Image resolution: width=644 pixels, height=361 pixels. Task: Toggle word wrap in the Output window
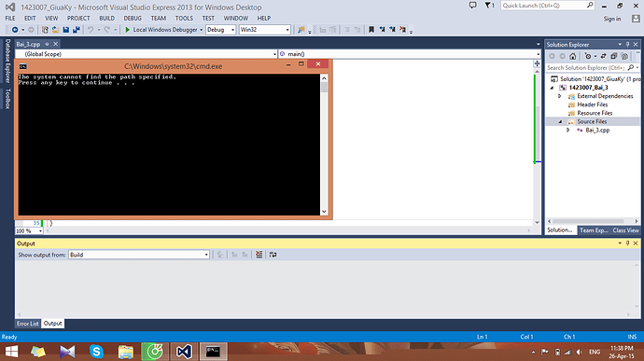[x=273, y=255]
